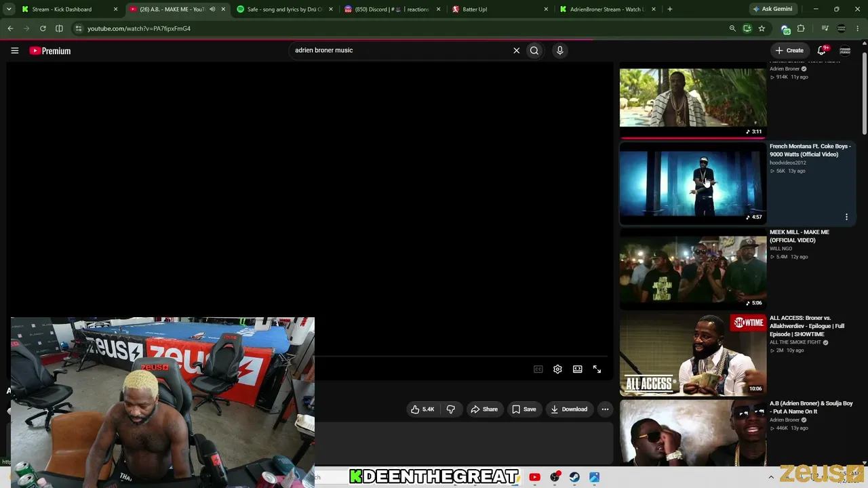Save the video to a playlist
Screen dimensions: 868x488
[524, 409]
